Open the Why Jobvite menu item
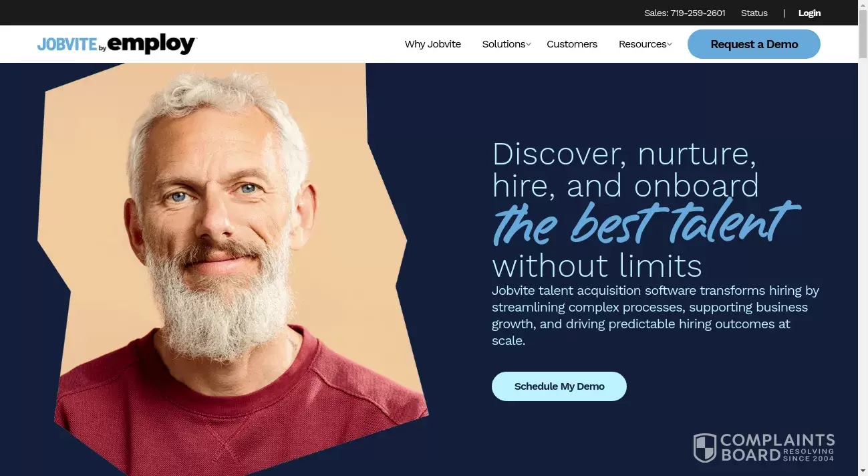Viewport: 868px width, 476px height. 433,44
